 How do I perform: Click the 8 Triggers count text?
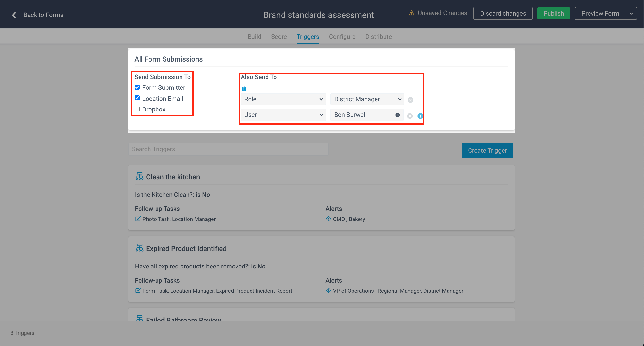pyautogui.click(x=22, y=333)
